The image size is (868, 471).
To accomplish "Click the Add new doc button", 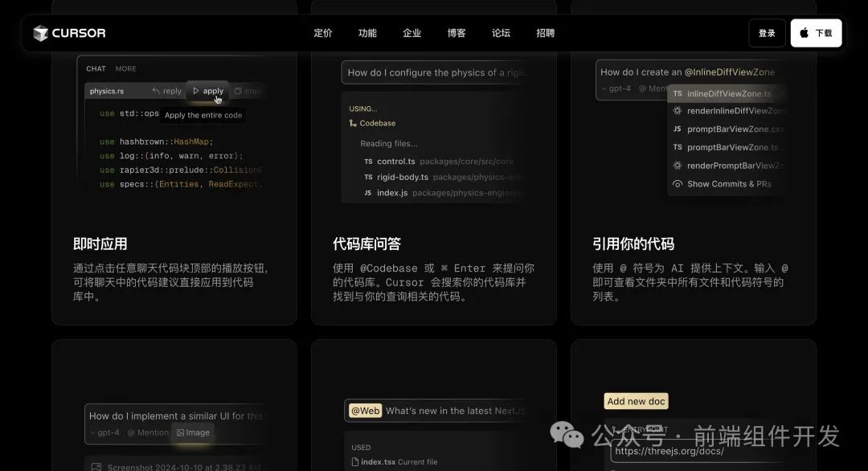I will click(x=636, y=400).
